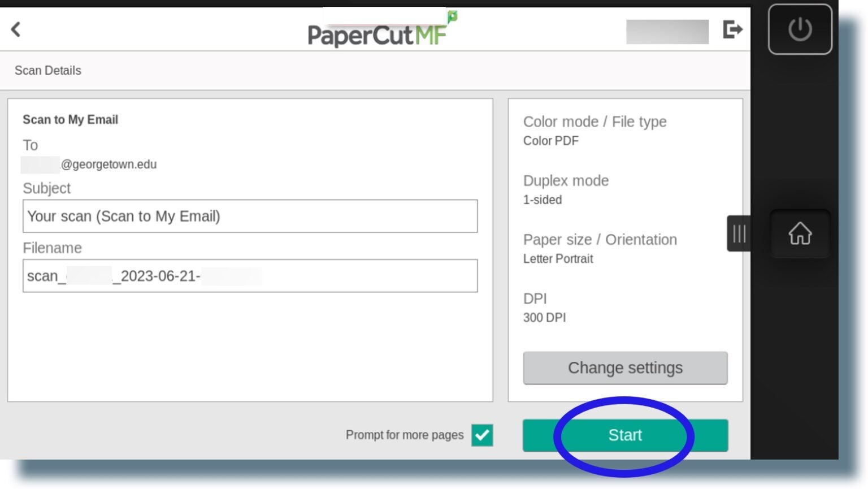Click inside the Subject text field

pyautogui.click(x=250, y=216)
